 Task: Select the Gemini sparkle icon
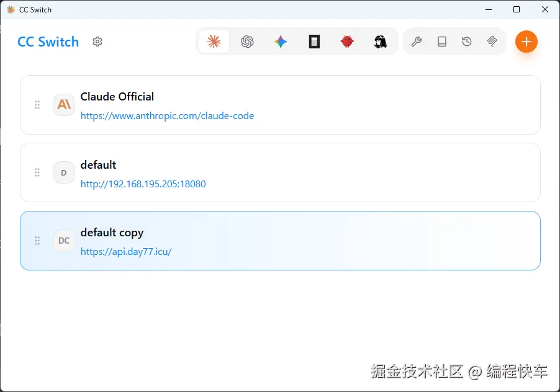click(280, 41)
